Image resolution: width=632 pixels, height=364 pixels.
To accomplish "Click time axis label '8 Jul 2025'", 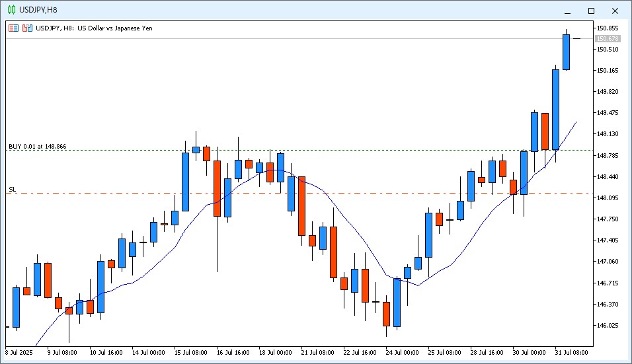I will pyautogui.click(x=19, y=353).
